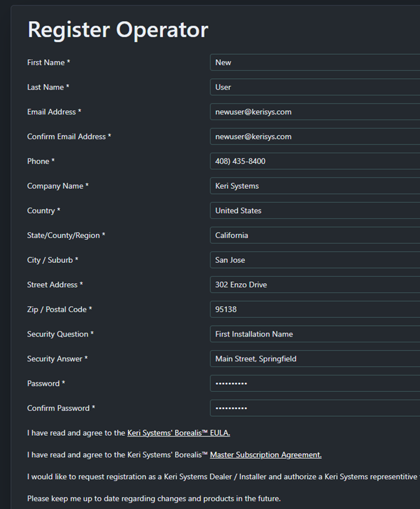Image resolution: width=420 pixels, height=509 pixels.
Task: Click the Password label
Action: coord(46,383)
